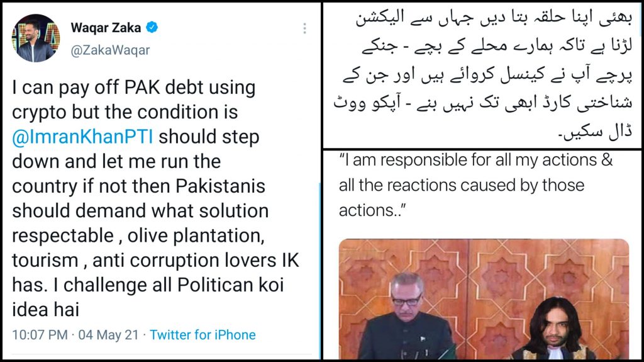Open the @ZakaWaqar handle

coord(110,50)
